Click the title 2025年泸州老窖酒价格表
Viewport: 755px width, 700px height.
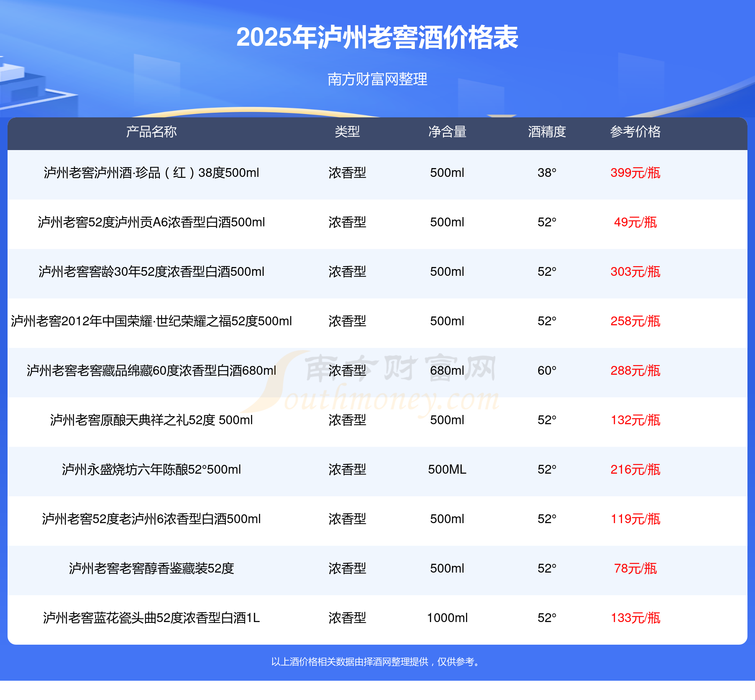coord(377,37)
